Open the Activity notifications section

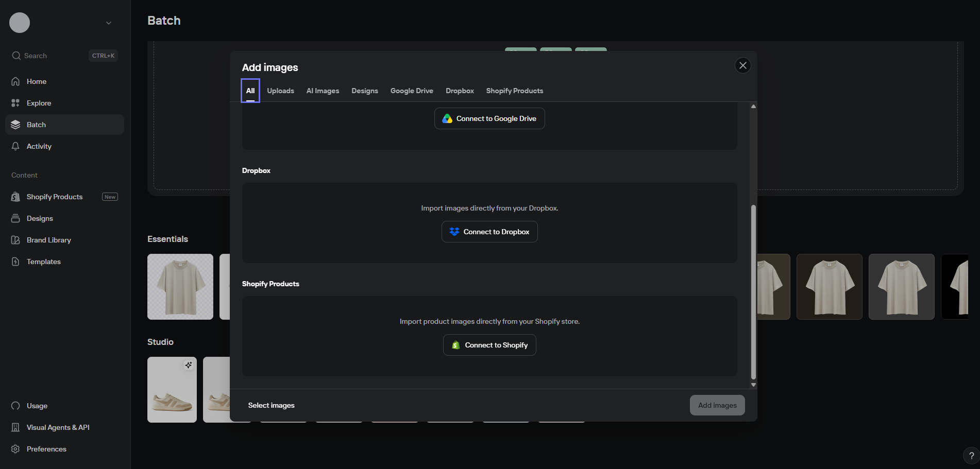(x=64, y=146)
